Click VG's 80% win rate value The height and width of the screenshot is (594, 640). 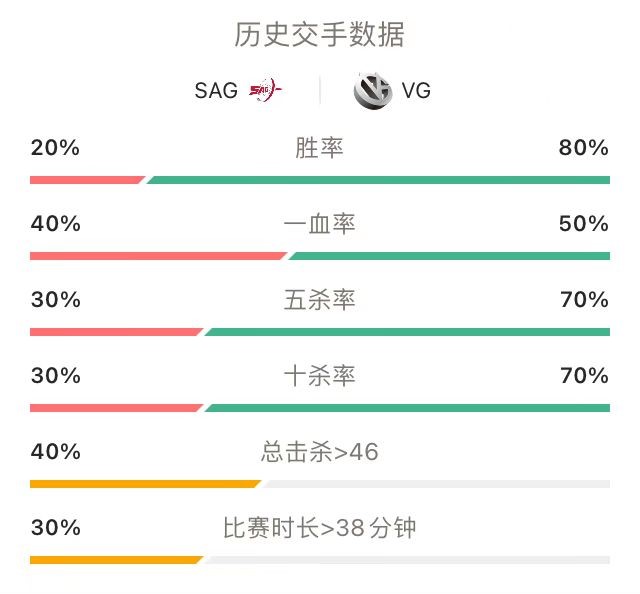click(584, 147)
